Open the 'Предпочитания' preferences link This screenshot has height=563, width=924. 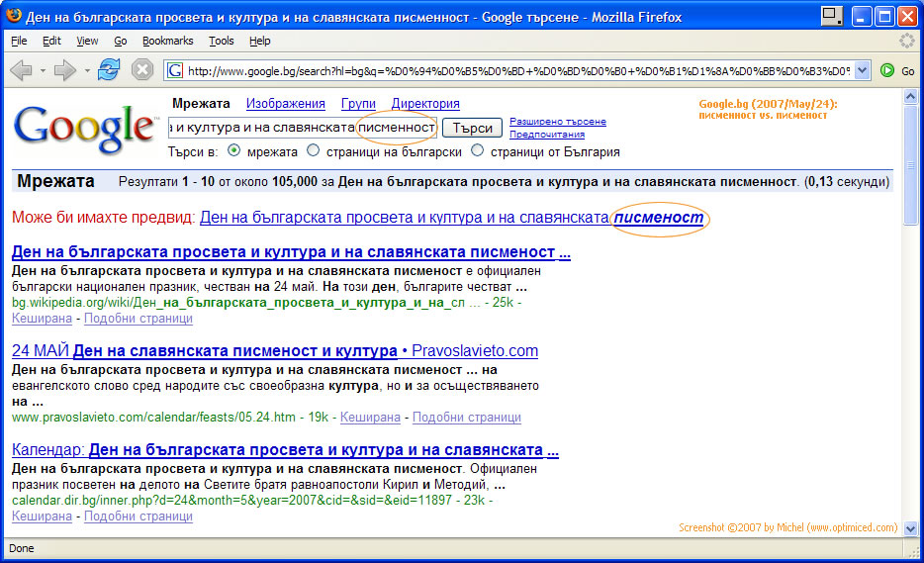coord(547,135)
